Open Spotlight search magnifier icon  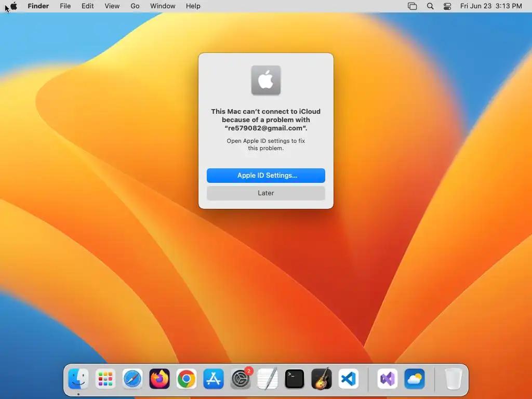[430, 6]
